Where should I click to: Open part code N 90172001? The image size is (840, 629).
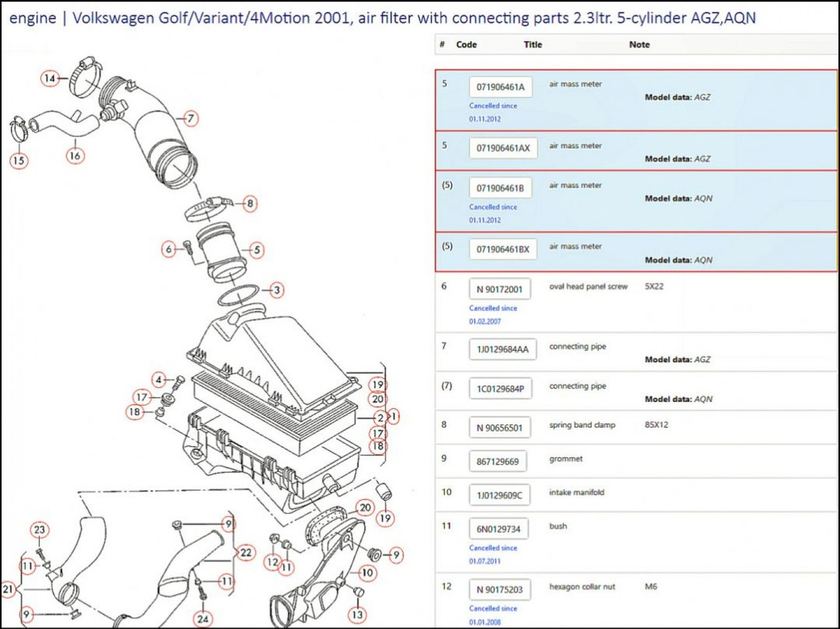500,289
